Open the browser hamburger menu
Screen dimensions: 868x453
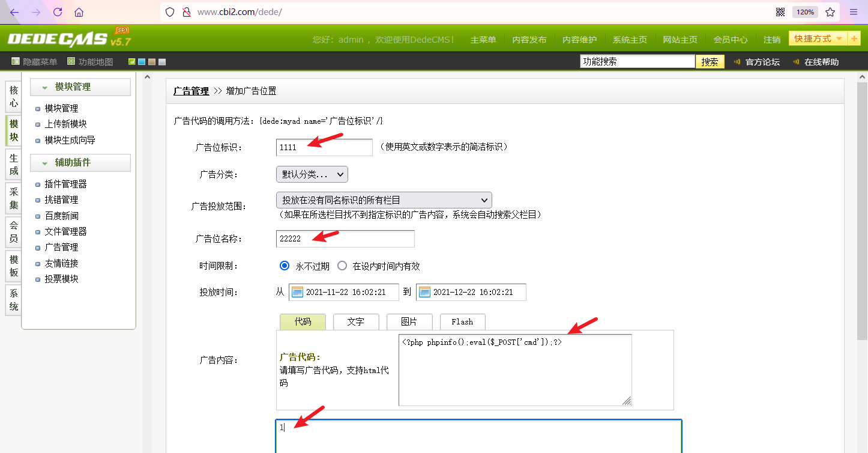click(x=853, y=12)
